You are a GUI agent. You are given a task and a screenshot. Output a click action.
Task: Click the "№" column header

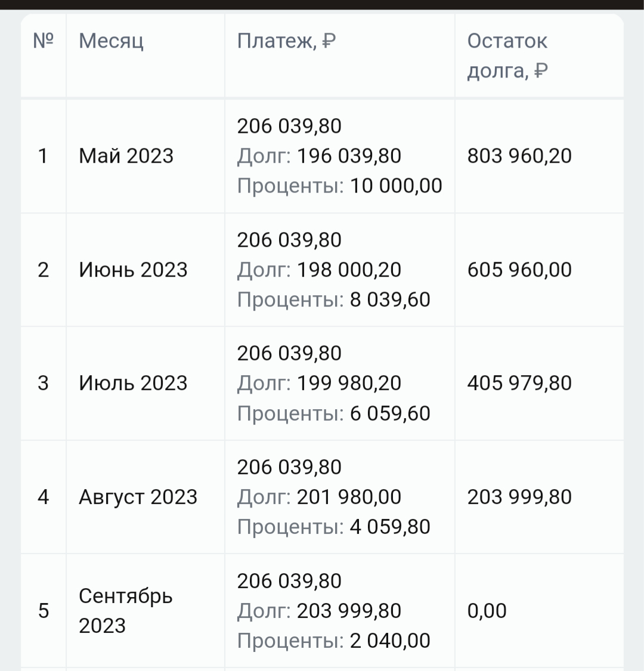point(44,41)
